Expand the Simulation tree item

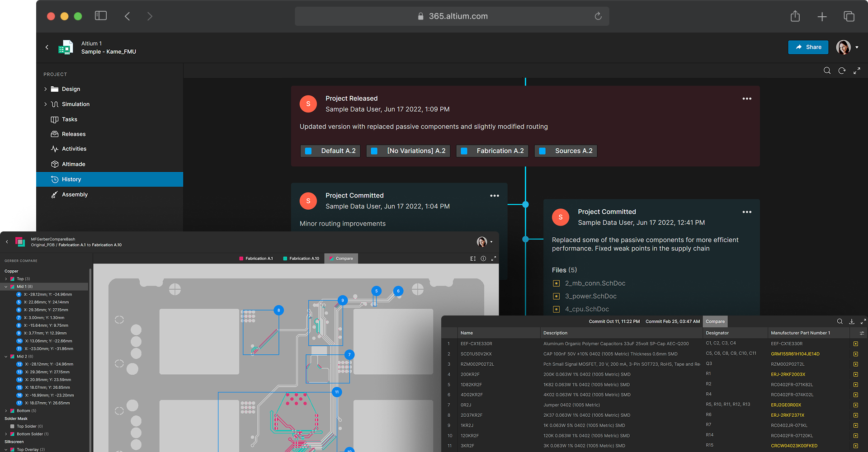[x=46, y=104]
